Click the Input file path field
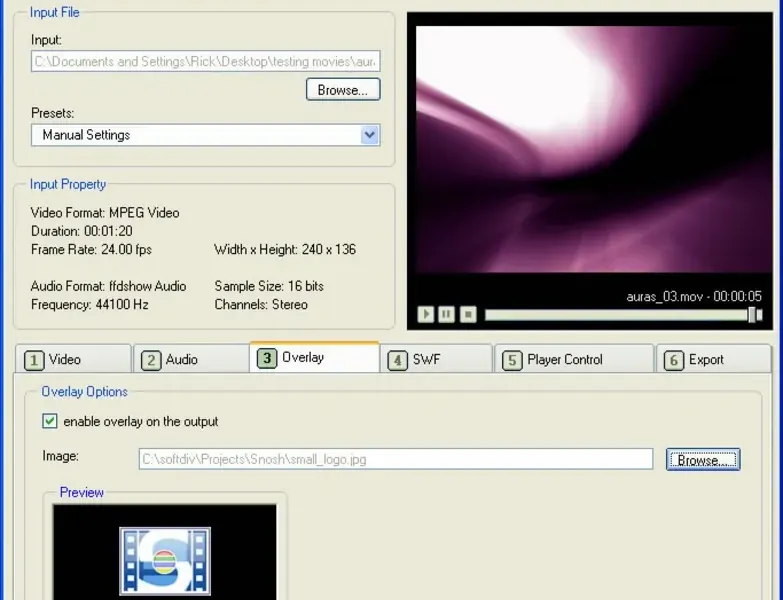 click(x=206, y=61)
